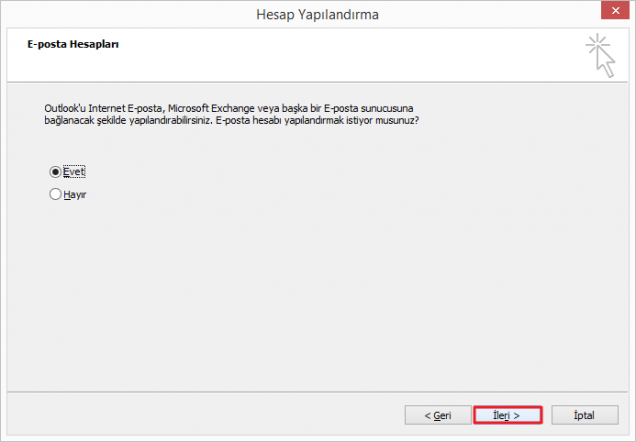Click the word "Outlook'u" in the description
Image resolution: width=636 pixels, height=442 pixels.
click(x=65, y=106)
